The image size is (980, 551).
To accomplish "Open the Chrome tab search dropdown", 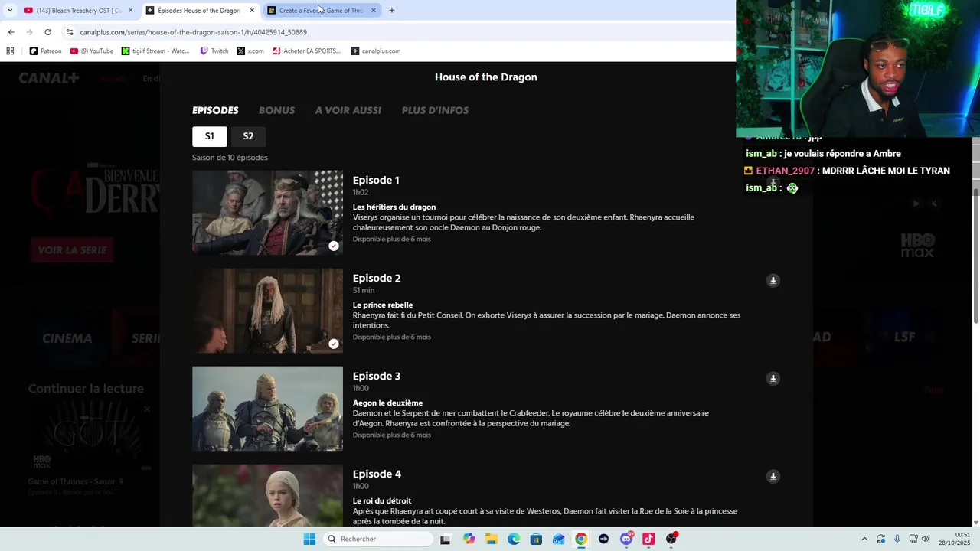I will coord(10,10).
